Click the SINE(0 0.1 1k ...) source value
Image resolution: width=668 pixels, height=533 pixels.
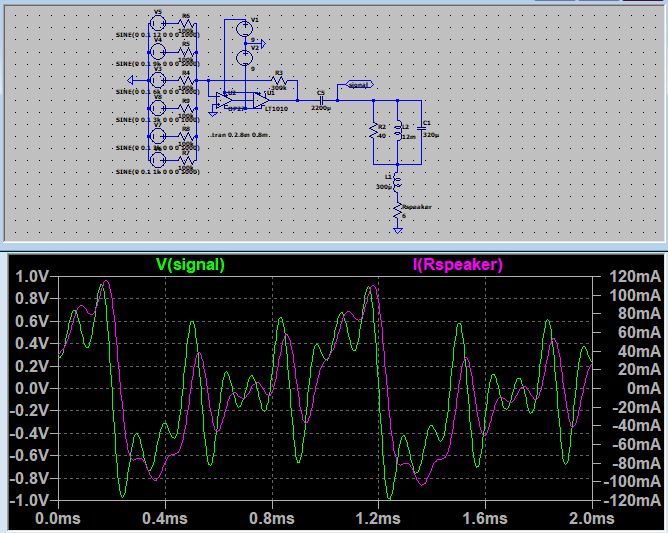(x=158, y=172)
